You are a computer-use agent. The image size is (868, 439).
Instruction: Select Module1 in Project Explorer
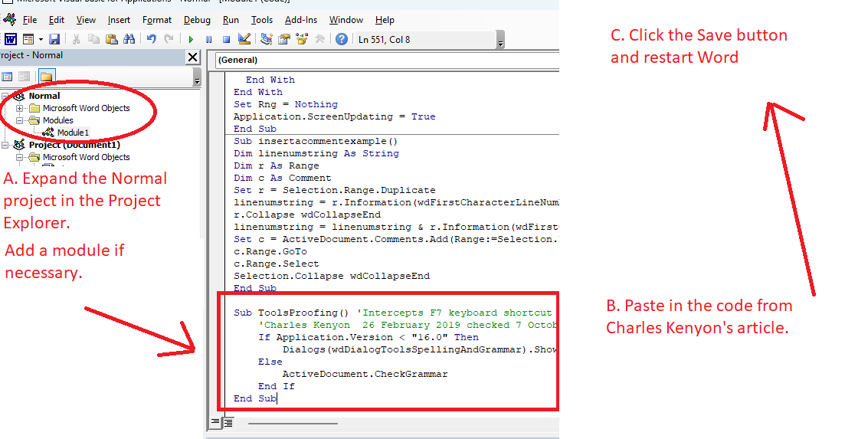click(x=73, y=133)
